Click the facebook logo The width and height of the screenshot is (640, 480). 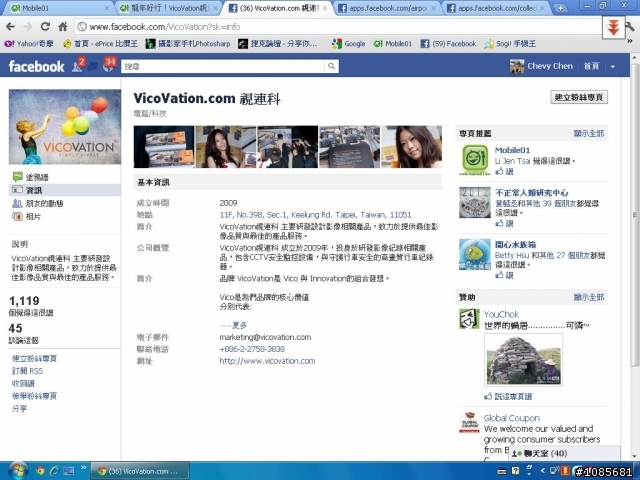click(36, 66)
